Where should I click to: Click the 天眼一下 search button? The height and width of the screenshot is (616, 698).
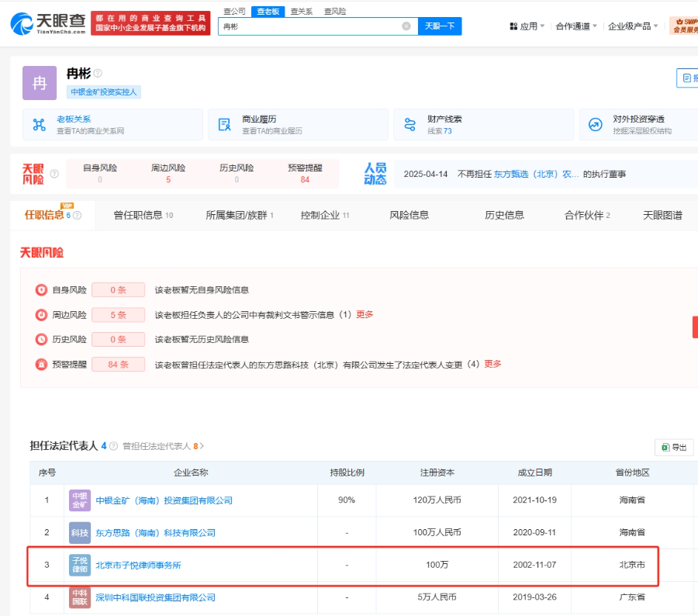click(x=440, y=26)
